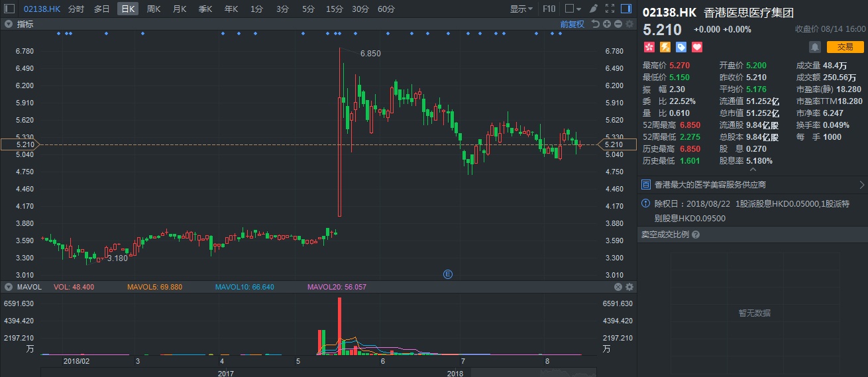Viewport: 868px width, 377px height.
Task: Reset chart with the undo arrow icon
Action: 596,25
